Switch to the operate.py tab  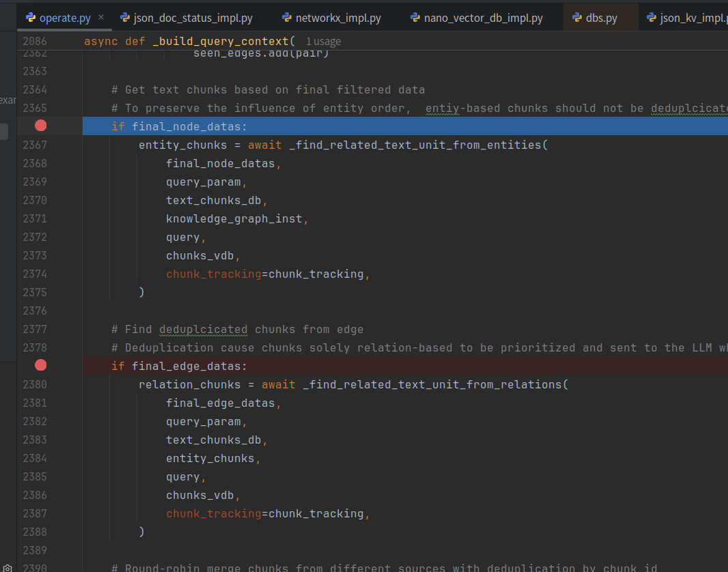[x=64, y=18]
